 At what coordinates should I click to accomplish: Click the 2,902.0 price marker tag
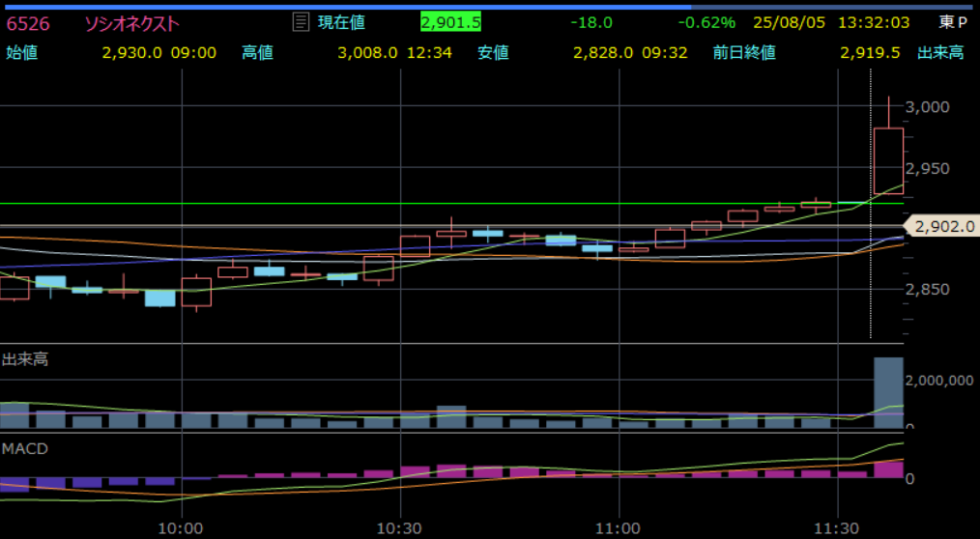click(943, 226)
